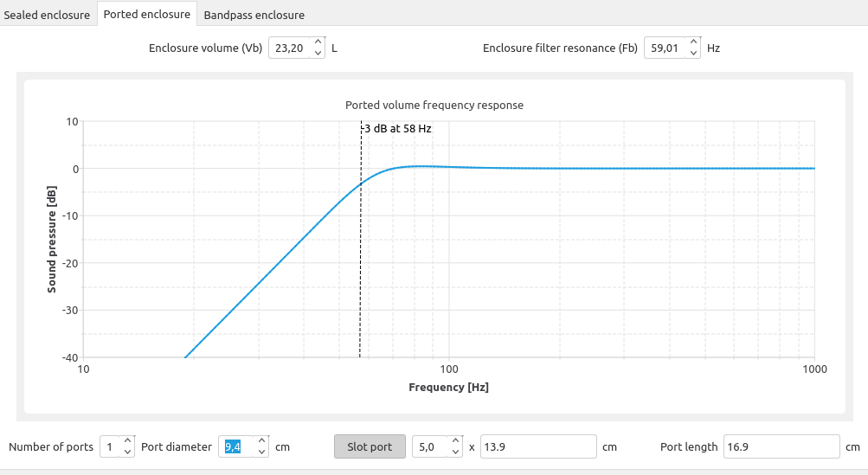Click the 'Port diameter' label
The height and width of the screenshot is (475, 868).
177,446
